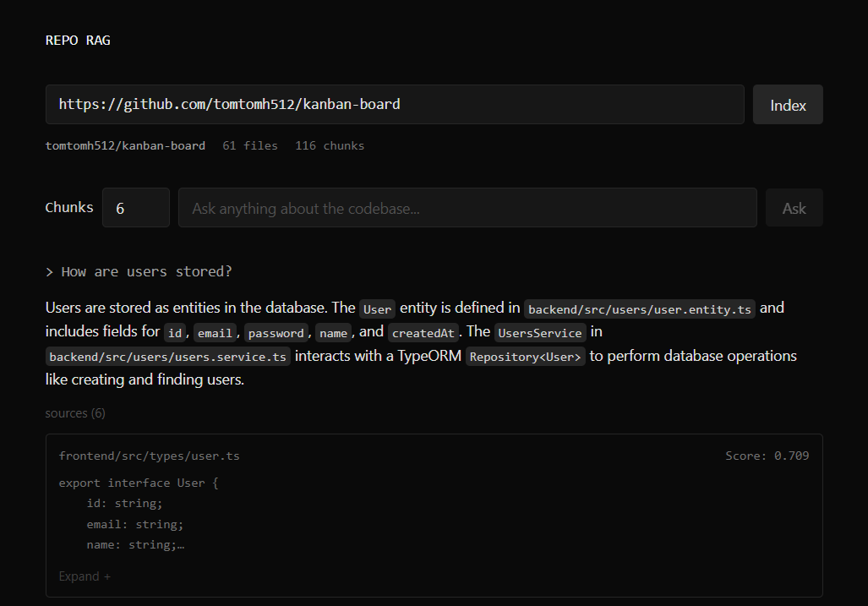
Task: Select the "How are users stored?" question line
Action: [x=139, y=271]
